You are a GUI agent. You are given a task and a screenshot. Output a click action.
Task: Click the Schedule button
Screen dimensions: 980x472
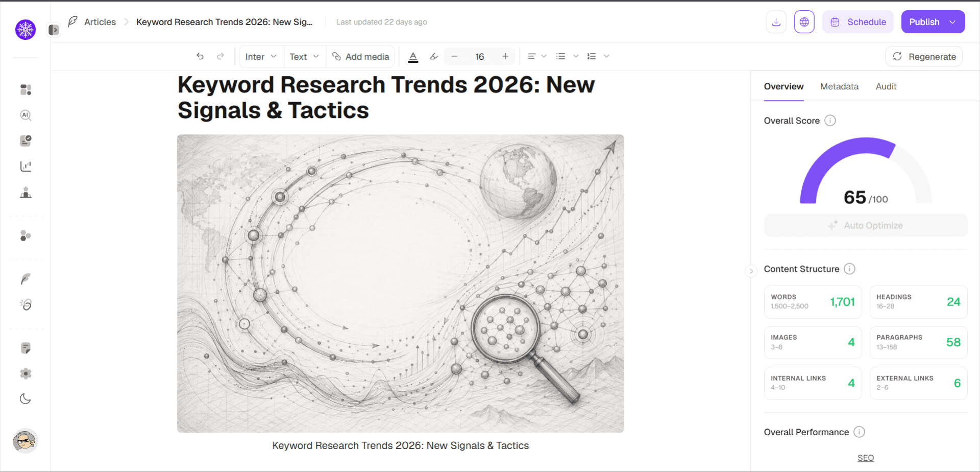[857, 22]
